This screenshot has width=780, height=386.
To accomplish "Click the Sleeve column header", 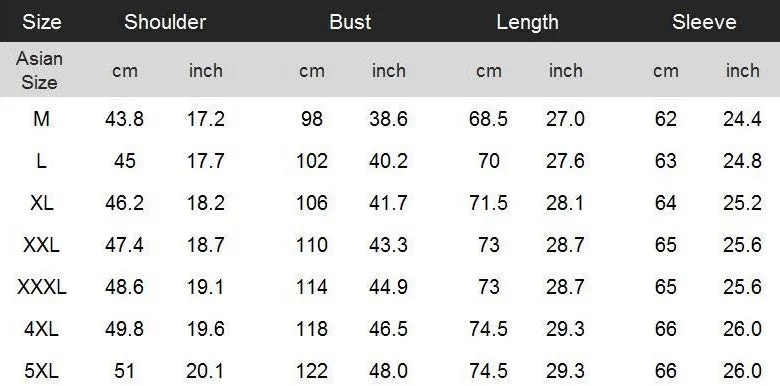I will (704, 22).
